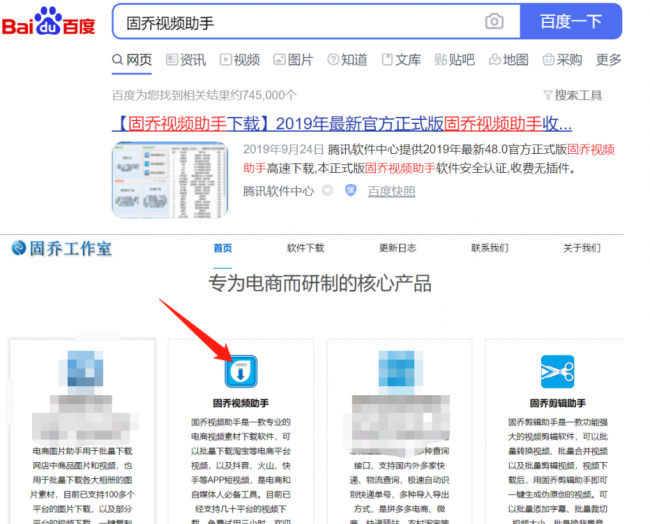Click the 固乔视频助手 product title
650x524 pixels.
coord(241,403)
